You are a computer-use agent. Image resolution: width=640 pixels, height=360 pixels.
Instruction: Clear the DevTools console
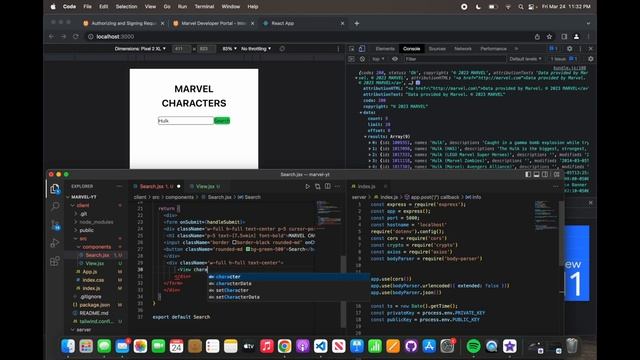pyautogui.click(x=362, y=59)
